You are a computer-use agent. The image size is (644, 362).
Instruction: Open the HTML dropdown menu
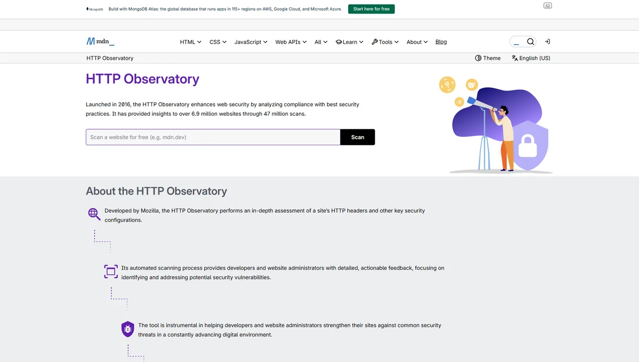pyautogui.click(x=191, y=42)
